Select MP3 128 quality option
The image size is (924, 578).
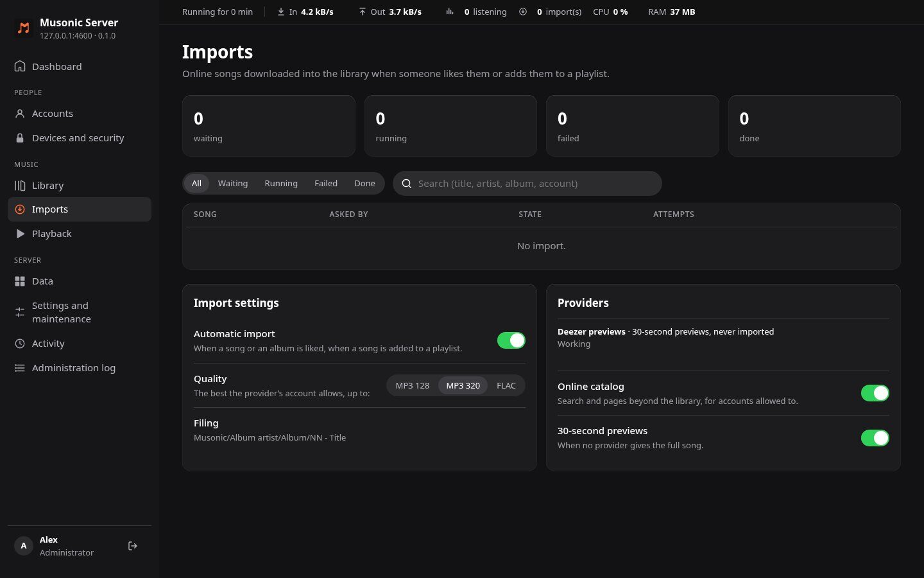pos(413,385)
